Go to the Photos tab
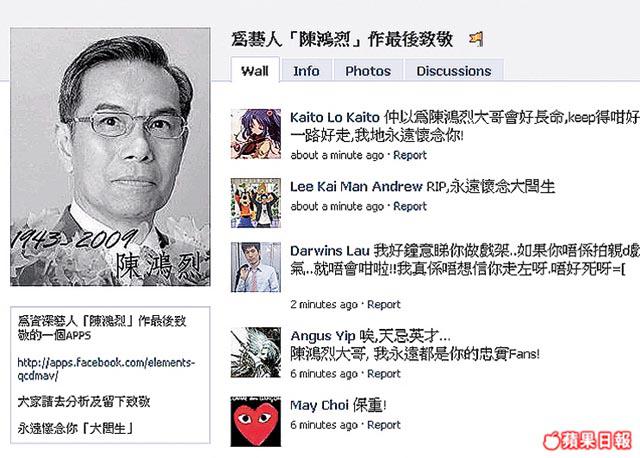Screen dimensions: 640x458 [x=368, y=71]
